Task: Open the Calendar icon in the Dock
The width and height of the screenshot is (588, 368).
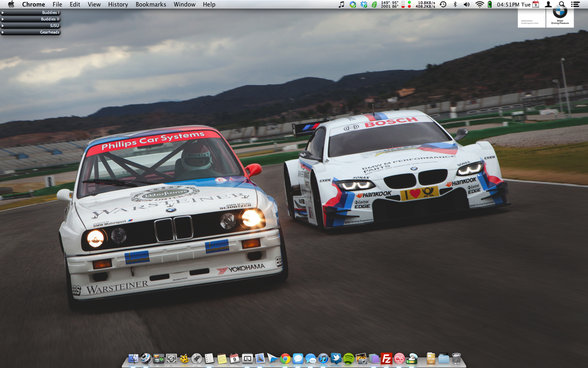Action: coord(234,359)
